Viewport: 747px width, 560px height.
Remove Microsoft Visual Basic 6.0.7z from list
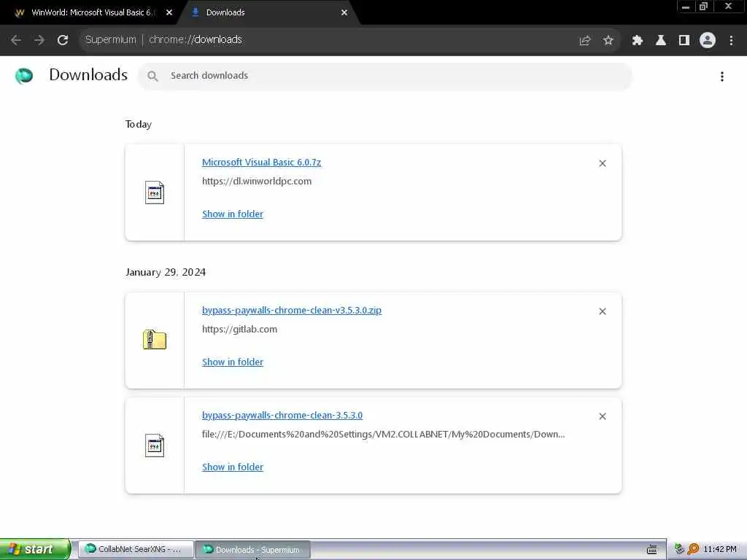tap(603, 163)
